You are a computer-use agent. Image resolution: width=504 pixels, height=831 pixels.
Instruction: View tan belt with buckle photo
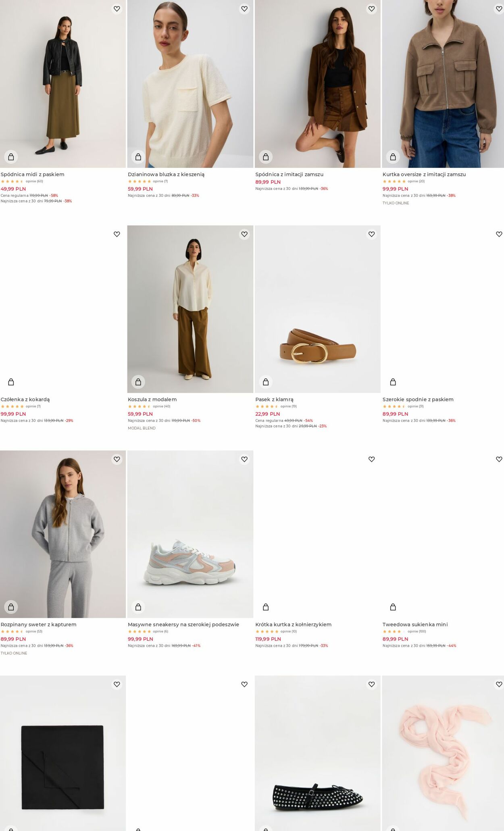[x=318, y=309]
